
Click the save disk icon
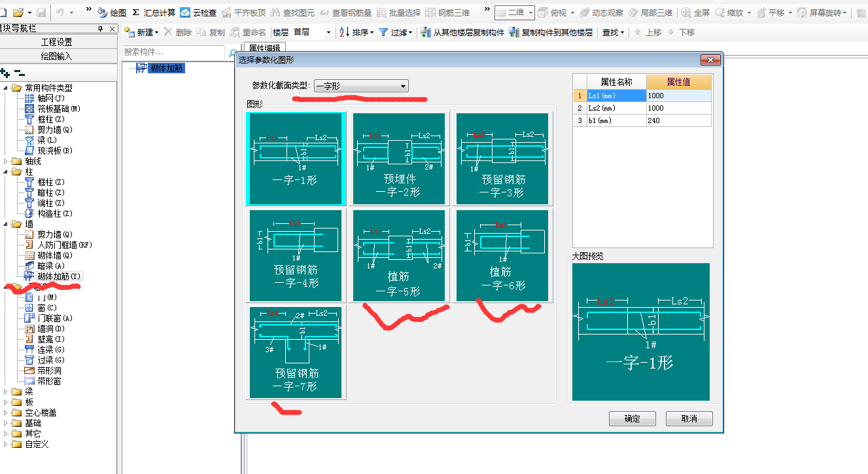click(x=41, y=12)
